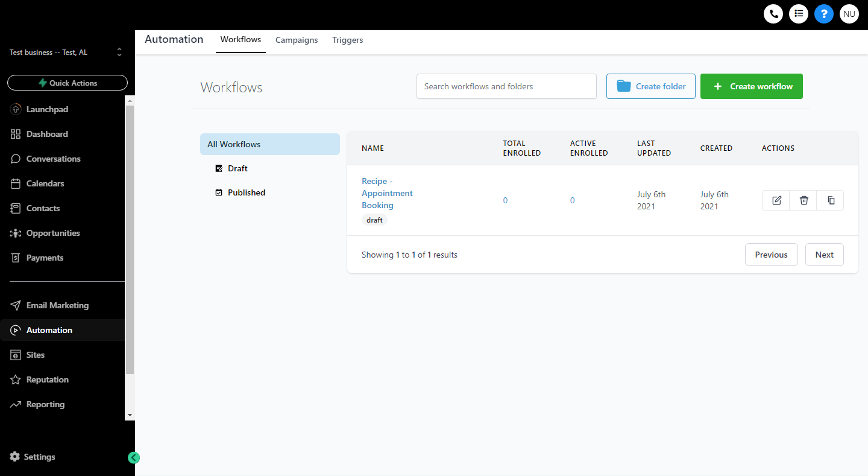Image resolution: width=868 pixels, height=476 pixels.
Task: Click the Opportunities icon in sidebar
Action: (16, 233)
